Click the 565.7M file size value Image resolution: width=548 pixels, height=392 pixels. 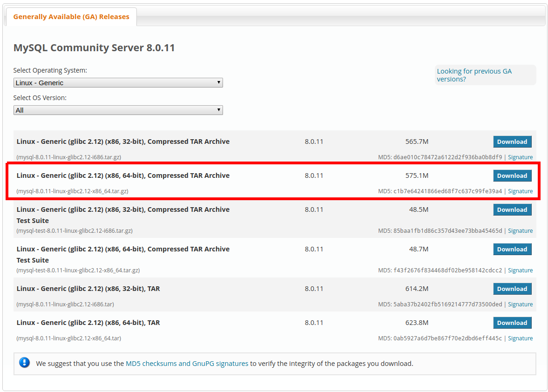417,142
